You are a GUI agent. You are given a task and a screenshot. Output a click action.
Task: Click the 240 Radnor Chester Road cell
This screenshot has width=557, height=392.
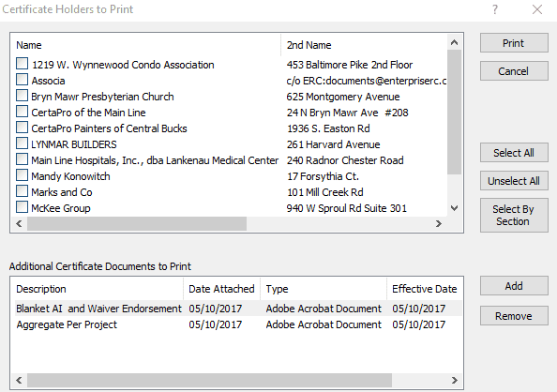345,160
